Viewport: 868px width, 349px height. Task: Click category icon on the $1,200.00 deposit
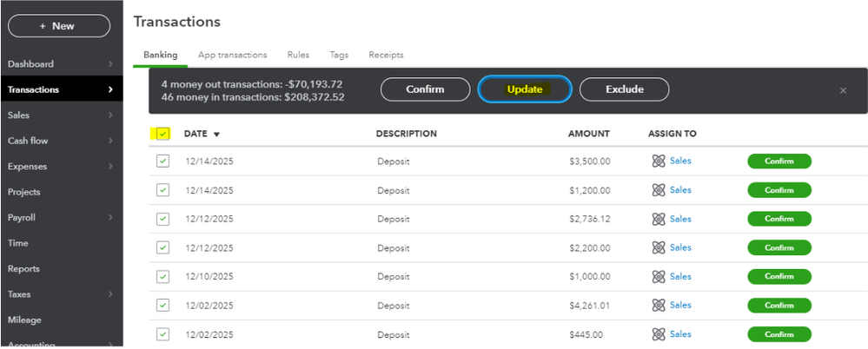coord(659,190)
